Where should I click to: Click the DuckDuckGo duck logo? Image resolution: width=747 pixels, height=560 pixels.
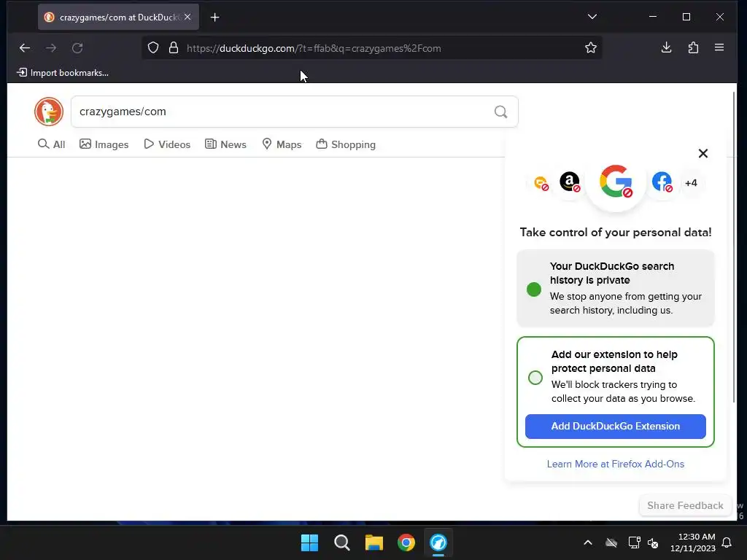point(49,112)
